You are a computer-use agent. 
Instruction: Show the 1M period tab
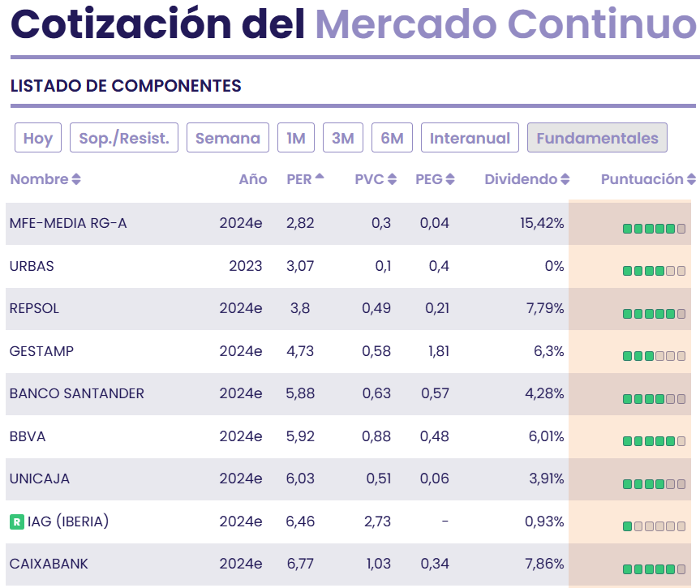[296, 138]
